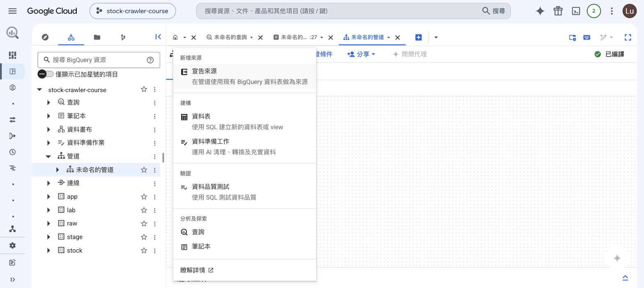The height and width of the screenshot is (288, 644).
Task: Click the search help question icon
Action: [150, 60]
